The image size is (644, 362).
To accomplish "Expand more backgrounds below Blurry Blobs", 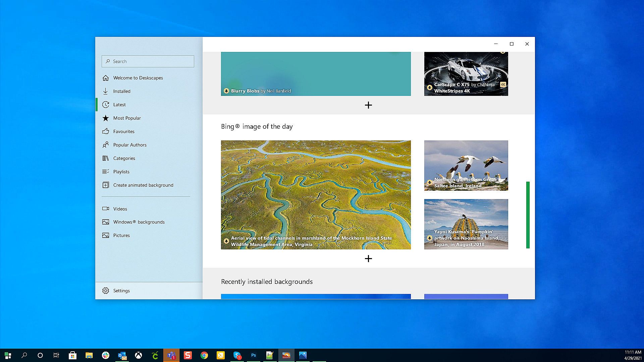I will [x=368, y=105].
